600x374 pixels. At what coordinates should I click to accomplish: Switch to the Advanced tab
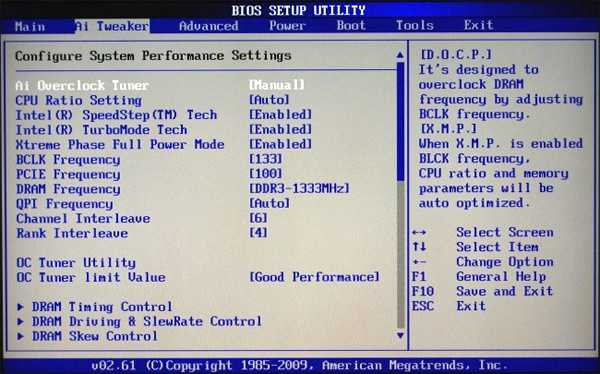click(x=209, y=26)
